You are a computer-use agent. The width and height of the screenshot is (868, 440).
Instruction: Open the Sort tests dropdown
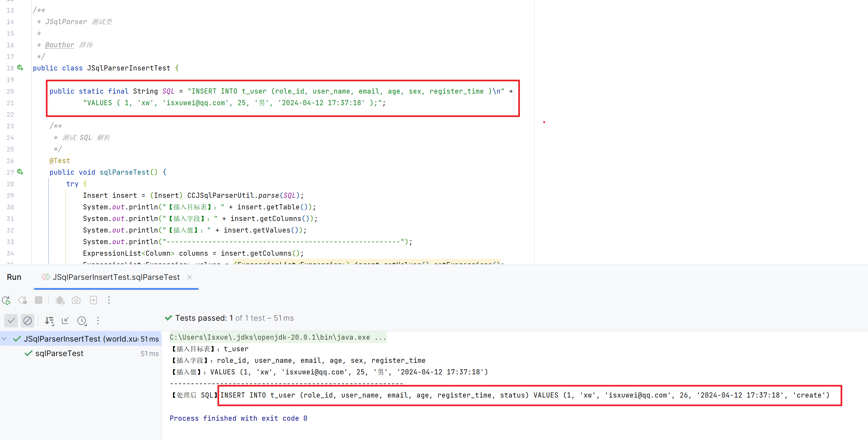49,321
